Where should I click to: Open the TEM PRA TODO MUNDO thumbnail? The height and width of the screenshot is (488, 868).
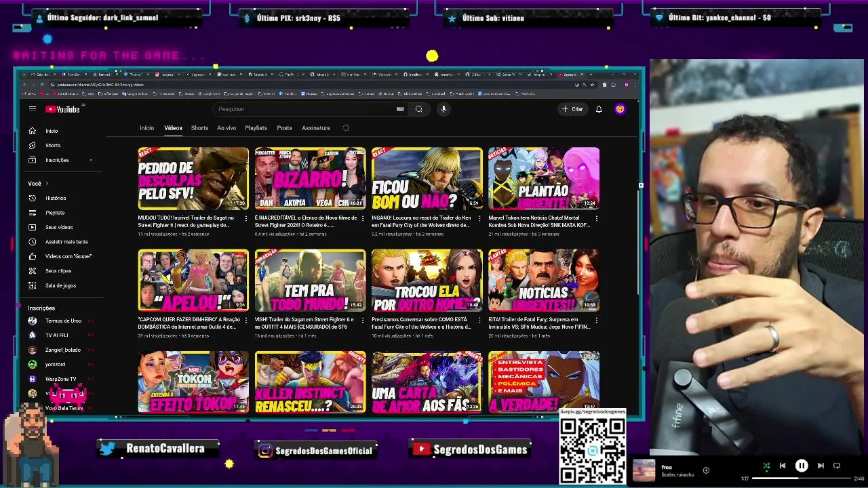(x=310, y=280)
